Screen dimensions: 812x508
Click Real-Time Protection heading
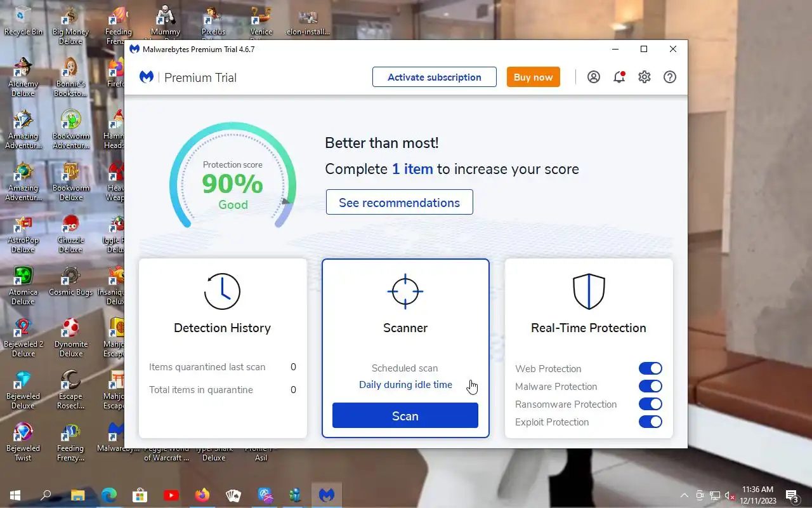pos(589,328)
